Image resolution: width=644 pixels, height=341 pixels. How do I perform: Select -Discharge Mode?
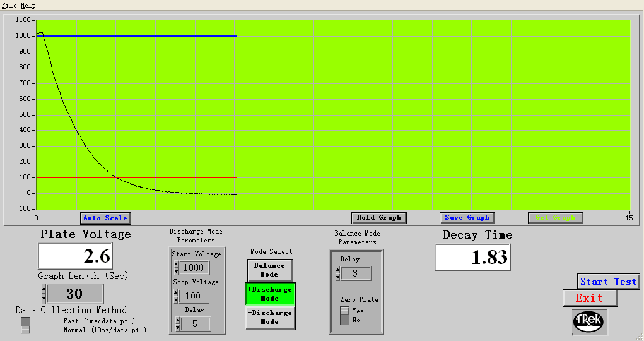(270, 317)
